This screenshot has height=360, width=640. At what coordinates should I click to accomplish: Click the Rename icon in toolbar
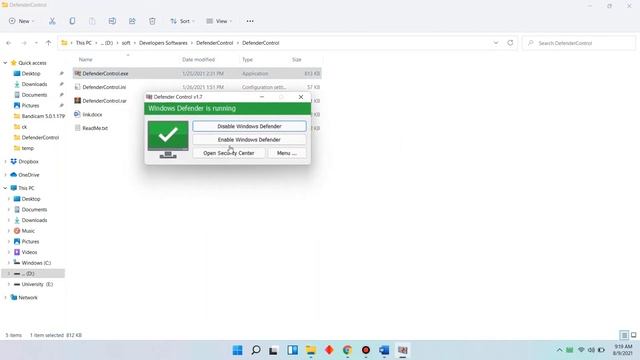(x=112, y=21)
